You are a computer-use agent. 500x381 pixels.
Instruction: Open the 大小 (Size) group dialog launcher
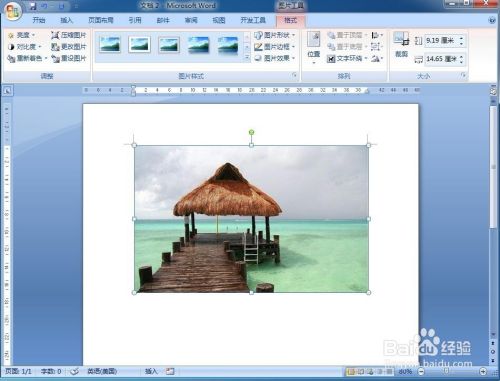click(x=463, y=76)
